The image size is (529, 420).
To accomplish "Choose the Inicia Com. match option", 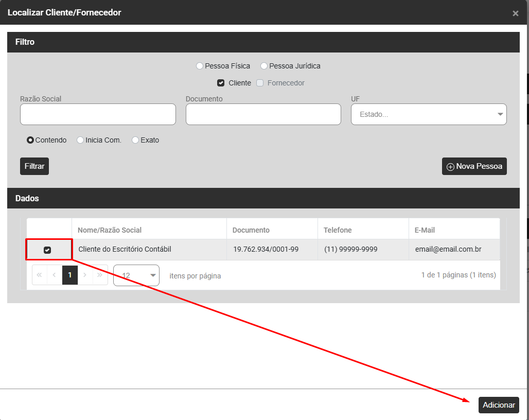I will (80, 140).
